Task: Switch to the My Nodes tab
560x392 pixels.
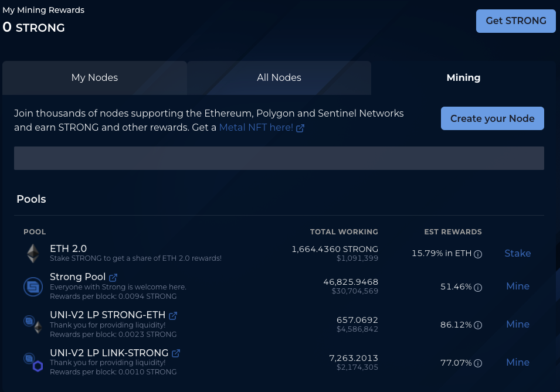Action: [x=94, y=78]
